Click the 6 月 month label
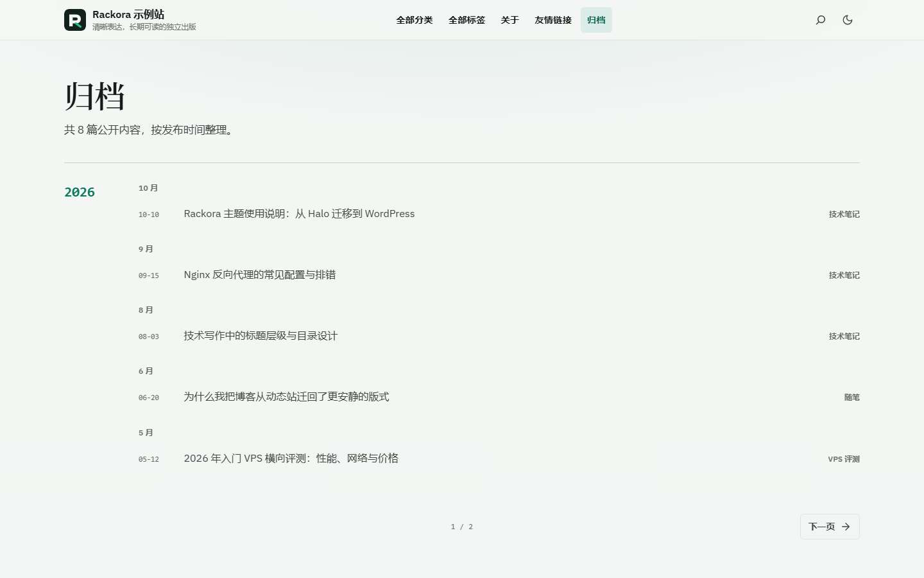924x578 pixels. (x=146, y=371)
